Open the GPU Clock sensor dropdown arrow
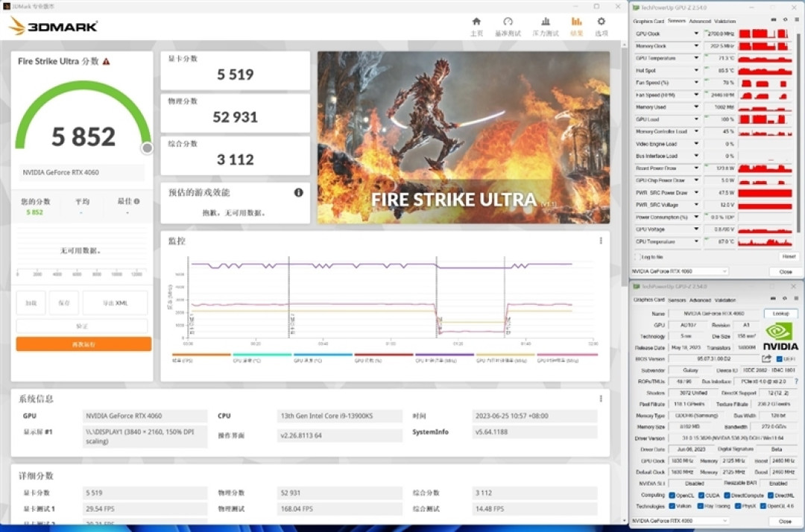The image size is (805, 532). pyautogui.click(x=696, y=34)
